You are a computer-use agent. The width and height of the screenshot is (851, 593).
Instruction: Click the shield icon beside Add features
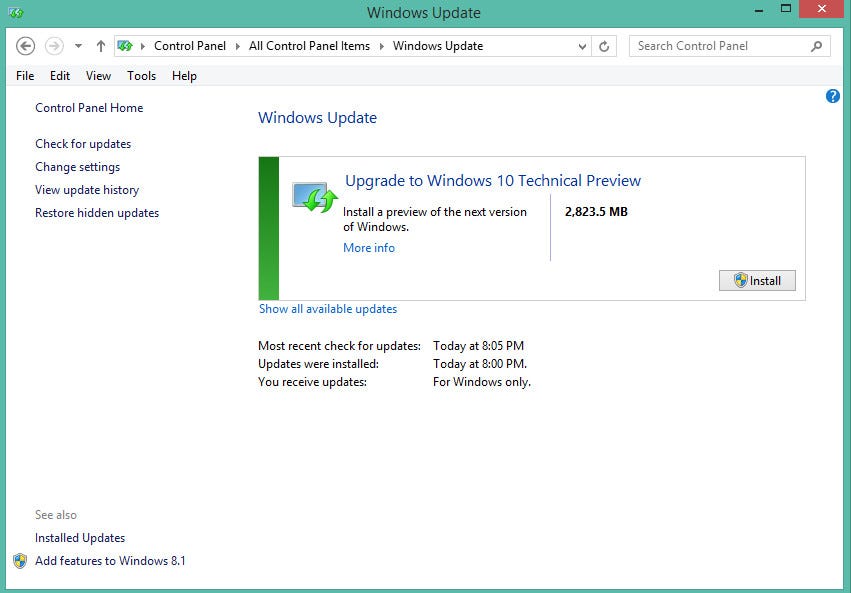[x=21, y=561]
